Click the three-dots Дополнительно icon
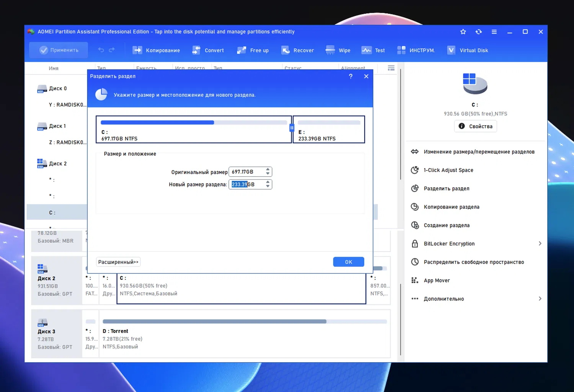 (x=415, y=299)
